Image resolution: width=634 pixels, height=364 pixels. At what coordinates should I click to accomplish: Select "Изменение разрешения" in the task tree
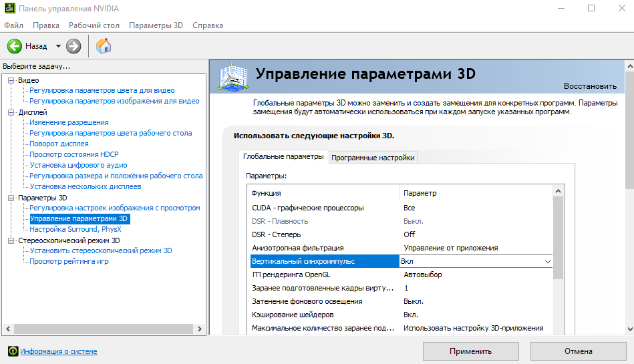coord(69,122)
